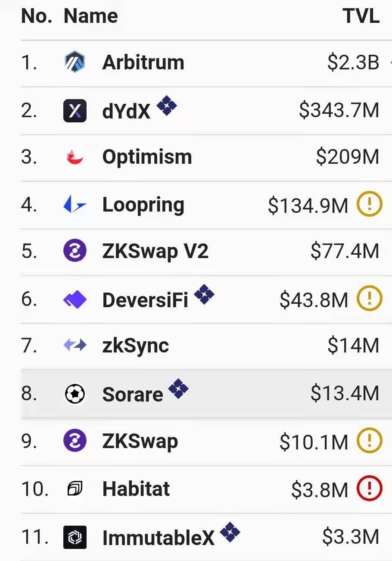The image size is (392, 561).
Task: Click the diamond badge next to dYdX
Action: pyautogui.click(x=167, y=105)
